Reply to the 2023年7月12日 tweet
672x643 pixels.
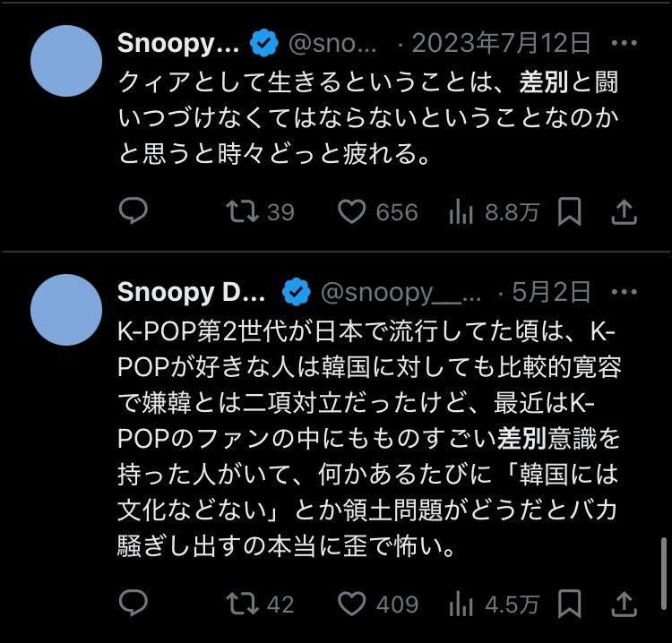point(133,211)
